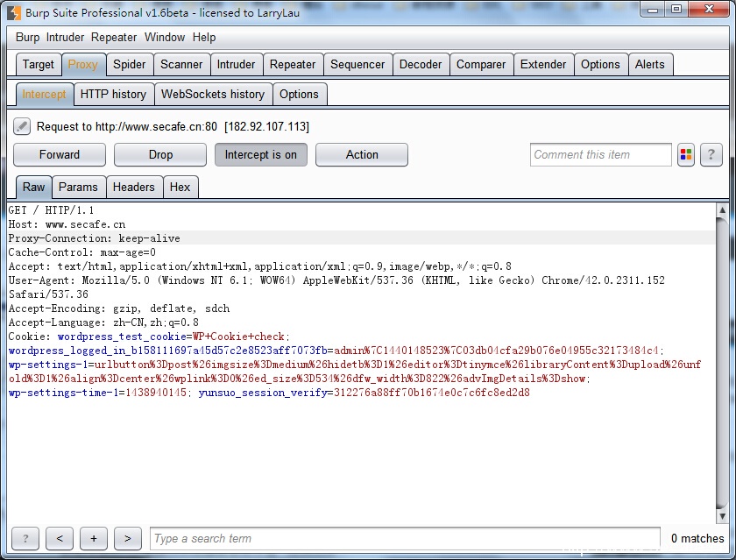The image size is (736, 560).
Task: Click the edit pencil icon beside Request to
Action: pyautogui.click(x=22, y=126)
